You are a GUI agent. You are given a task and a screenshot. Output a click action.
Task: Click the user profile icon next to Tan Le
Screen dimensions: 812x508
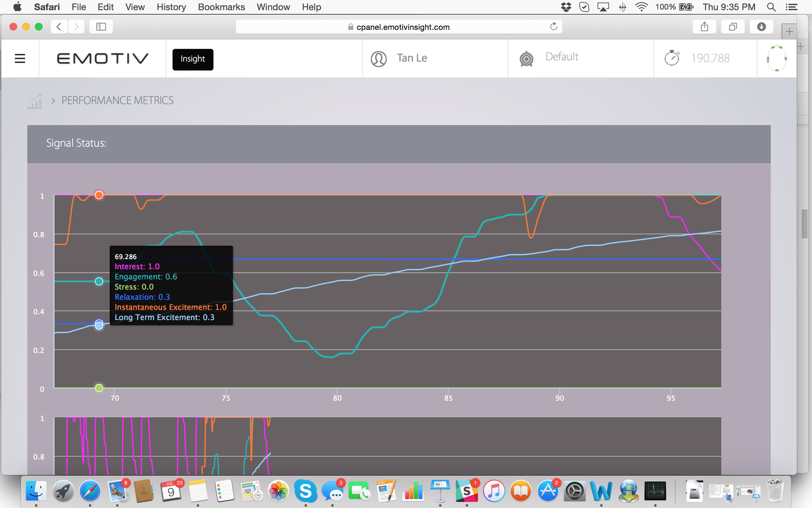pyautogui.click(x=379, y=58)
